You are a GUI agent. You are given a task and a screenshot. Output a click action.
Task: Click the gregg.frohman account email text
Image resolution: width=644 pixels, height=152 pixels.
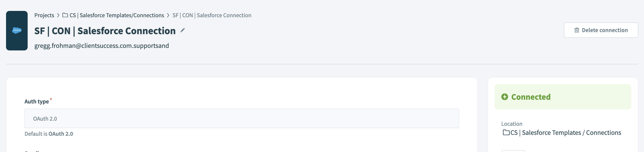point(102,46)
